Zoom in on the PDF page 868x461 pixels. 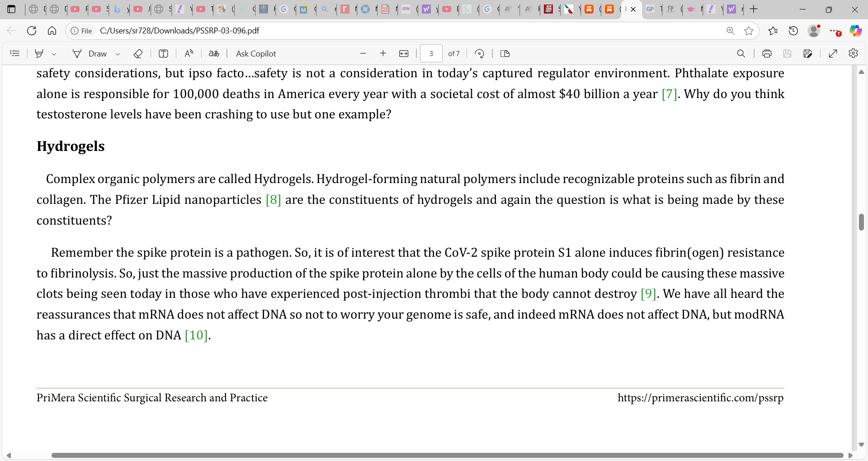pyautogui.click(x=383, y=53)
